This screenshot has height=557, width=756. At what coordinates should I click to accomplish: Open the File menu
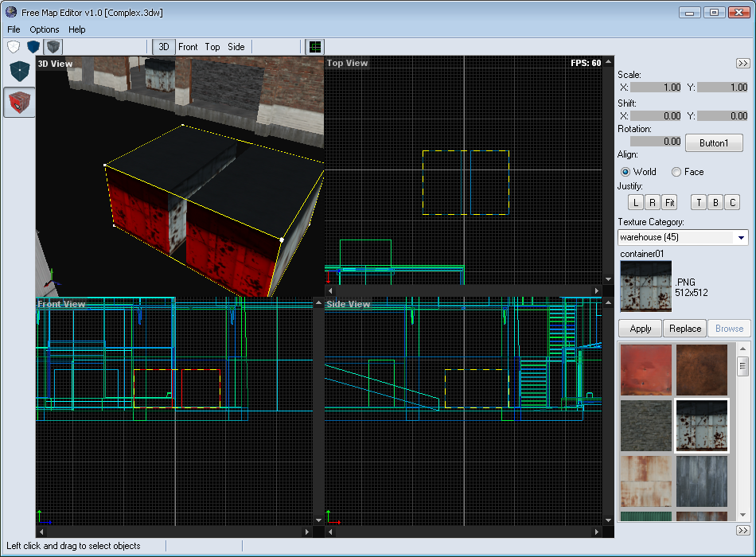[x=14, y=29]
